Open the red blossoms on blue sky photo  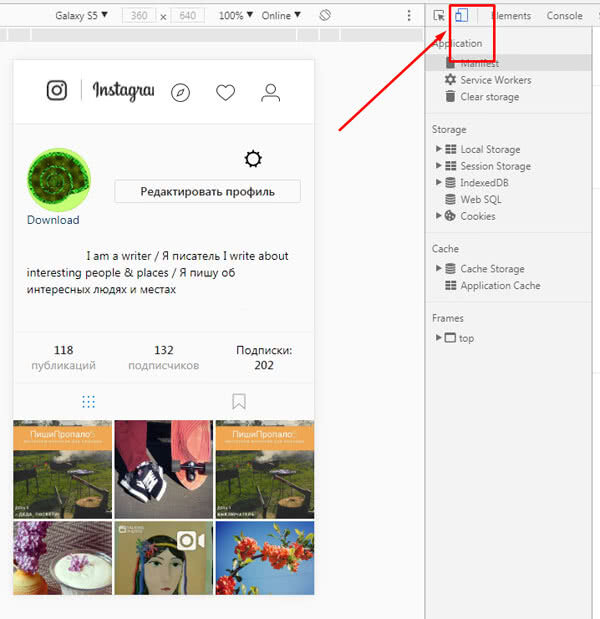pos(265,558)
